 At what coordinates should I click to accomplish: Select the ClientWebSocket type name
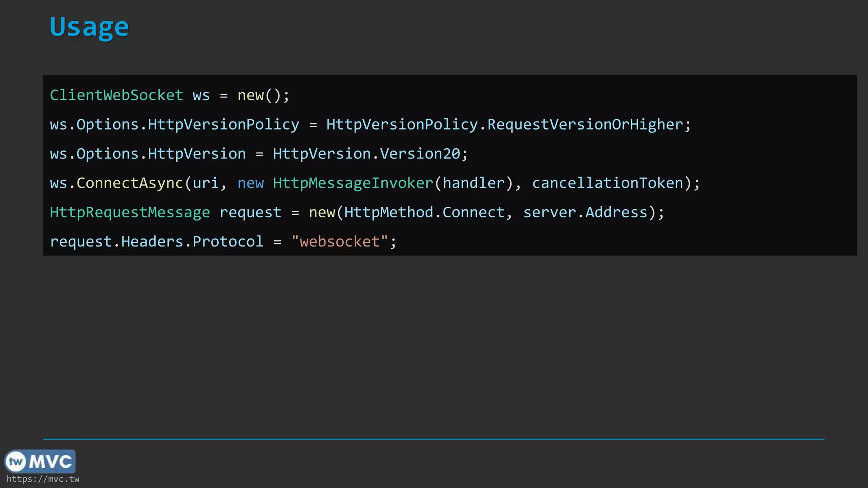coord(117,95)
